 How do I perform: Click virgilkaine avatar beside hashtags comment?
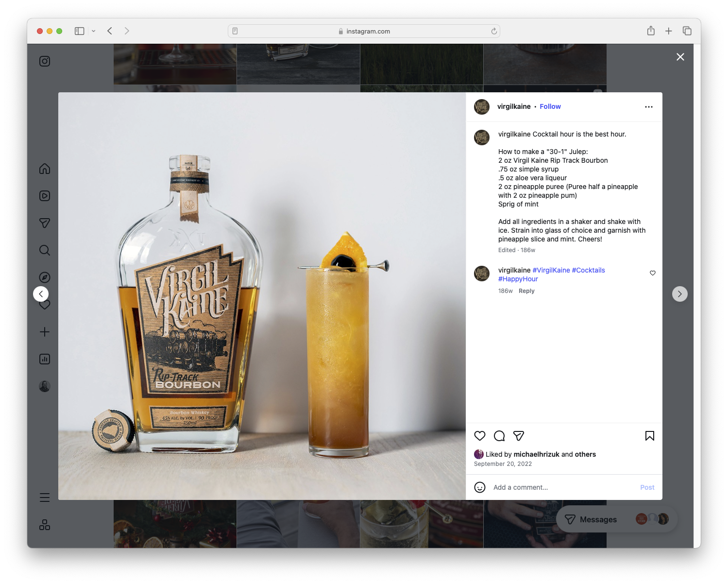[482, 274]
